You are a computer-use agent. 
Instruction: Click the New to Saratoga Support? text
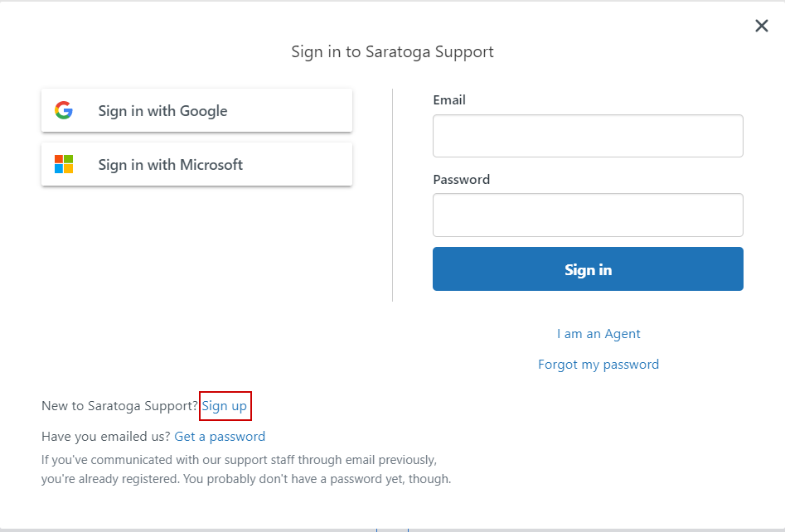pyautogui.click(x=119, y=406)
